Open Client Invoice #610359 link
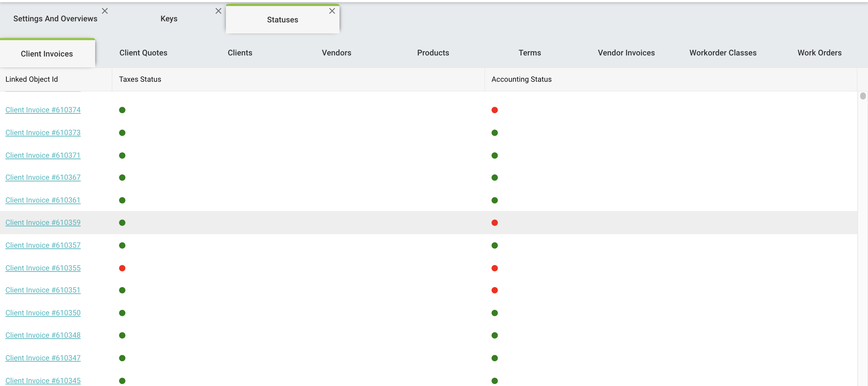868x386 pixels. (43, 223)
